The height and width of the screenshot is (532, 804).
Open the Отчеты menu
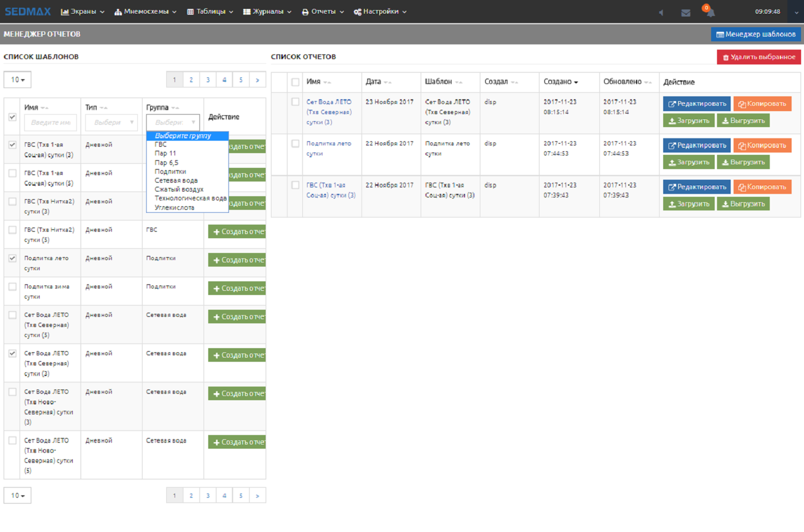click(322, 11)
